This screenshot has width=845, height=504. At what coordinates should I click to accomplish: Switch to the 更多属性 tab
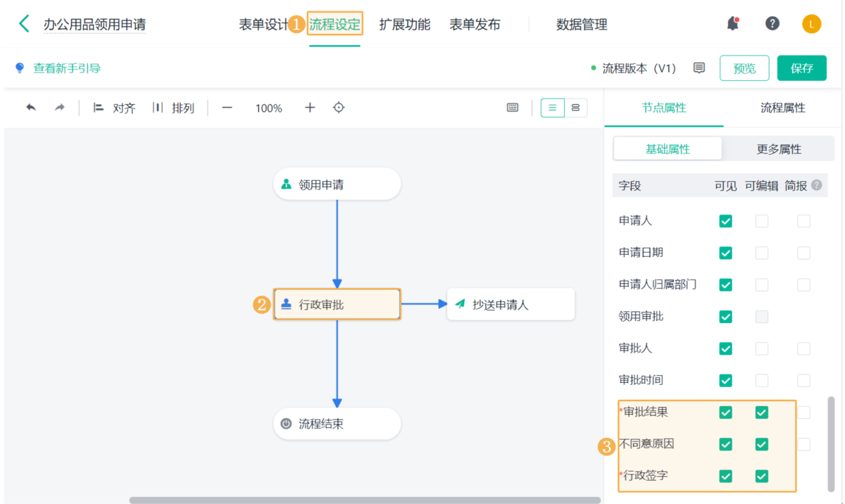[x=779, y=149]
